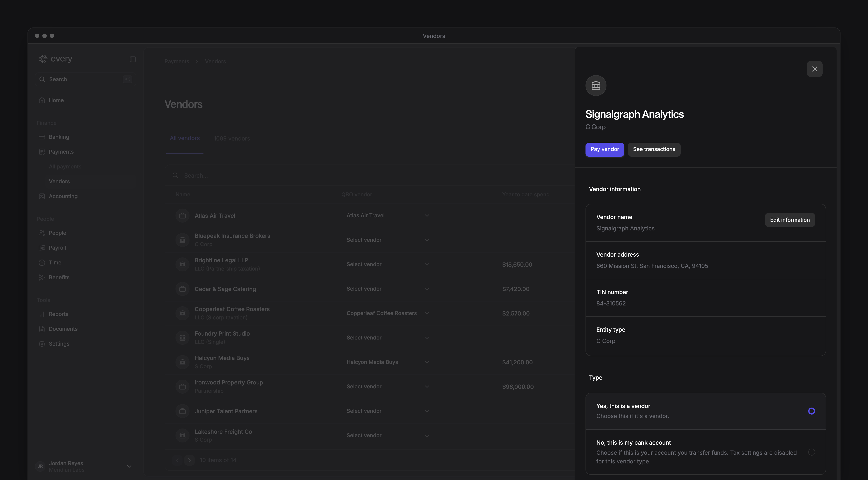Close the vendor detail panel
Viewport: 868px width, 480px height.
(x=815, y=69)
